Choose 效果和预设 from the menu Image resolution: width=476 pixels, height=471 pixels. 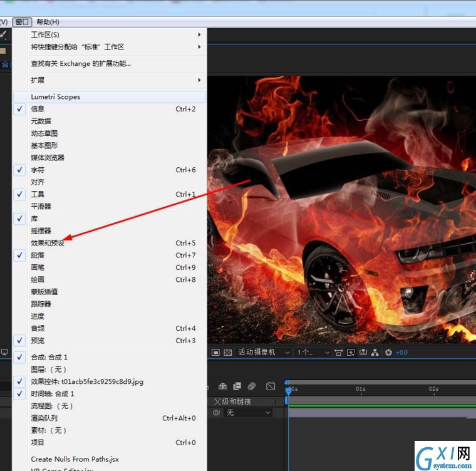[109, 243]
